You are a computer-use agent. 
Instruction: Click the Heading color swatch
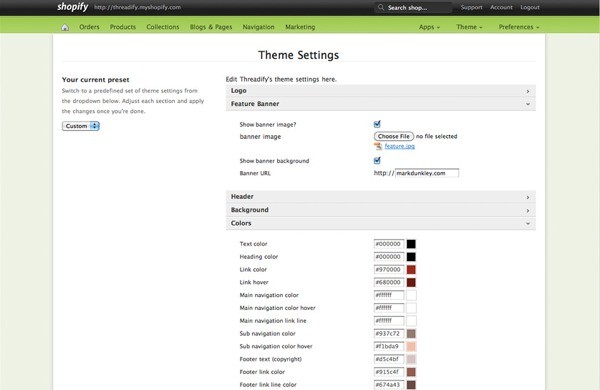click(411, 257)
